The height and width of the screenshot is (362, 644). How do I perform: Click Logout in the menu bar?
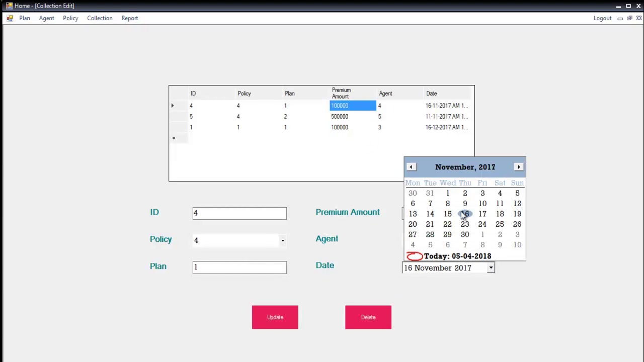coord(602,18)
